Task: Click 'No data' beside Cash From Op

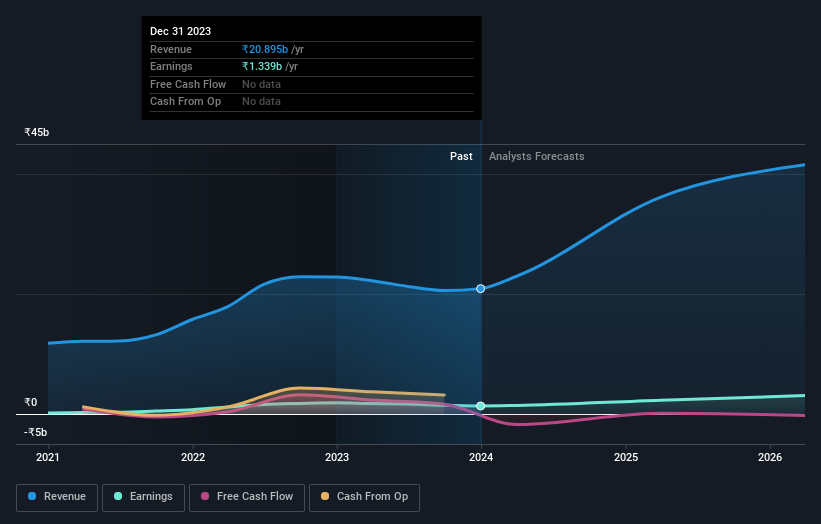Action: pos(261,102)
